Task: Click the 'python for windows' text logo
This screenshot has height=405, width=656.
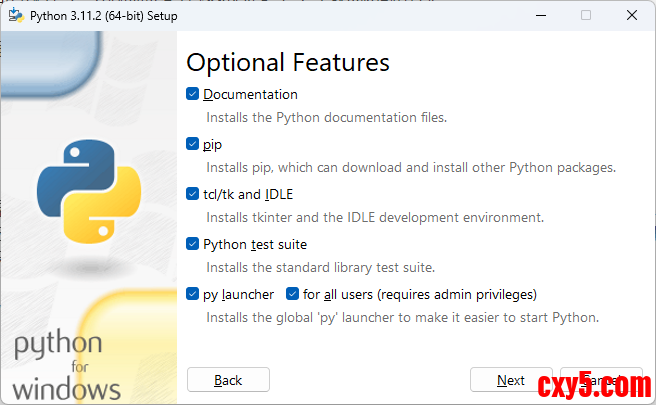Action: [x=67, y=366]
